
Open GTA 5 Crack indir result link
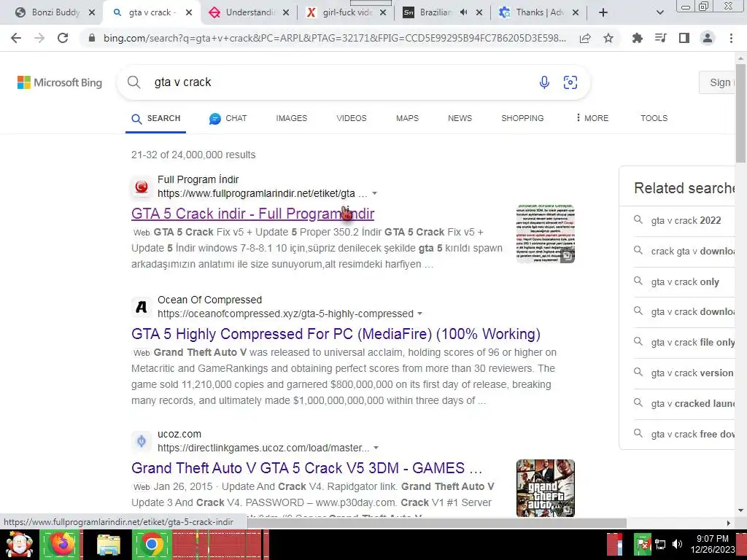tap(253, 214)
